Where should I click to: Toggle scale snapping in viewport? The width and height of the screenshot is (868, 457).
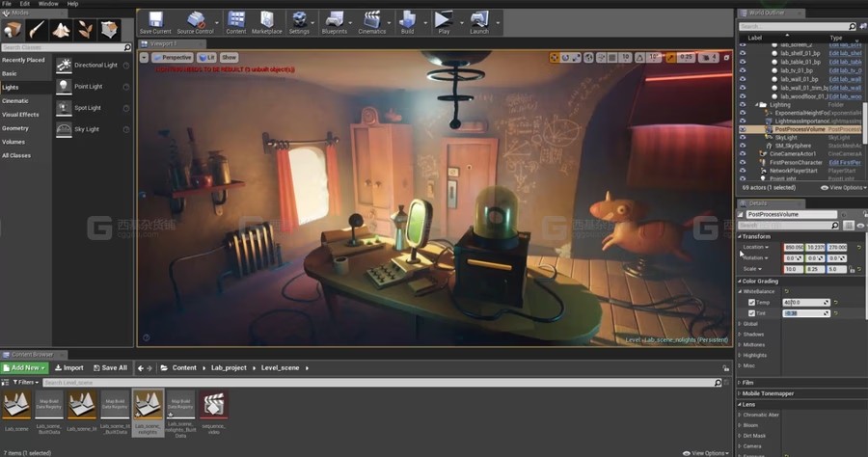670,58
